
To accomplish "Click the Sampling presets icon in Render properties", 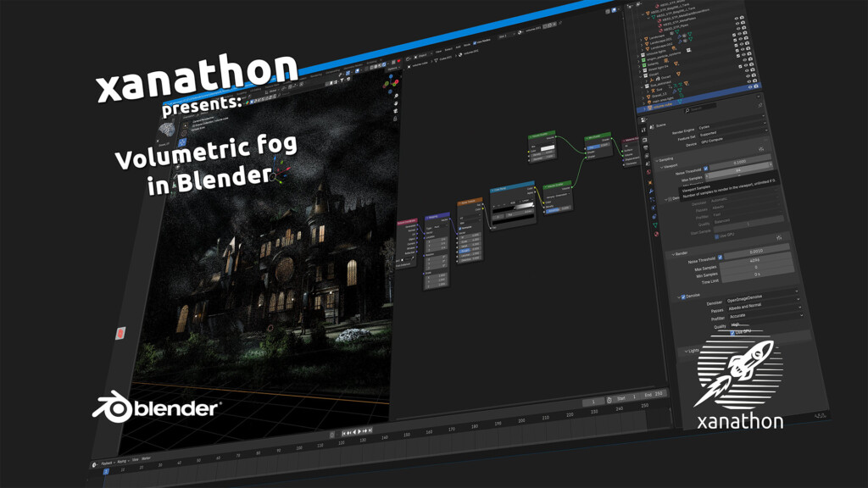I will click(761, 149).
